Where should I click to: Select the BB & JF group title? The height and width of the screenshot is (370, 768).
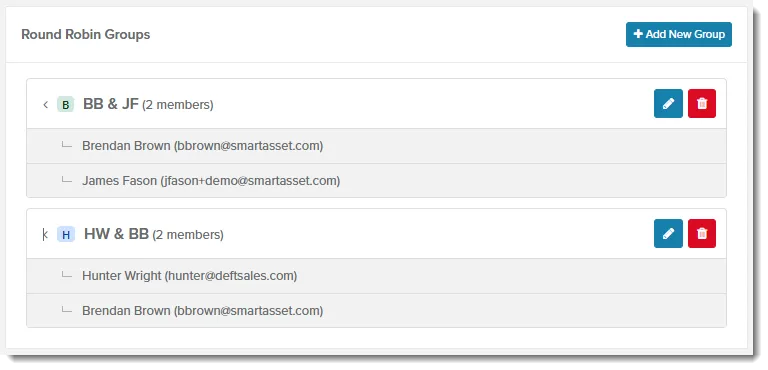(x=111, y=104)
